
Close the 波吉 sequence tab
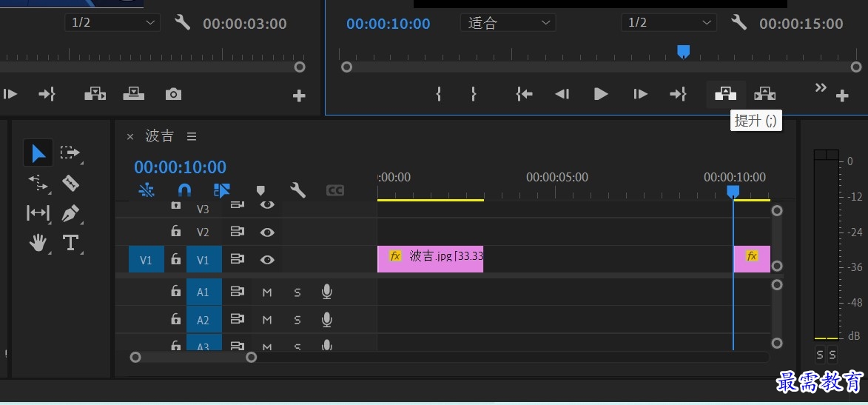click(130, 136)
